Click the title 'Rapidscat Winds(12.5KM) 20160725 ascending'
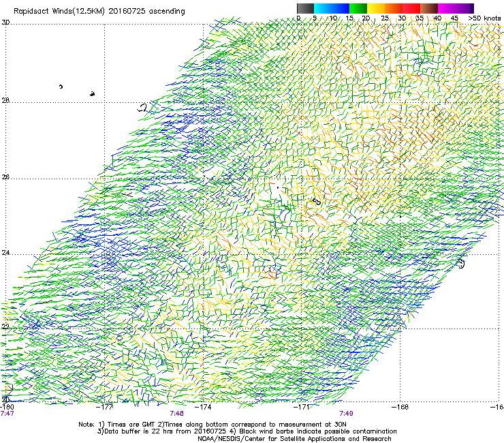Image resolution: width=504 pixels, height=443 pixels. click(x=99, y=12)
